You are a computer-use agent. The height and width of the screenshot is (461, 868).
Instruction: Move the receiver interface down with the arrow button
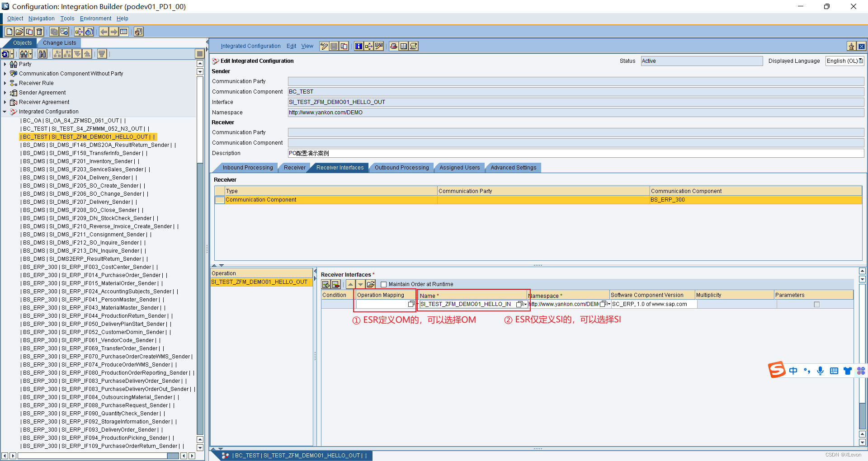pos(360,284)
